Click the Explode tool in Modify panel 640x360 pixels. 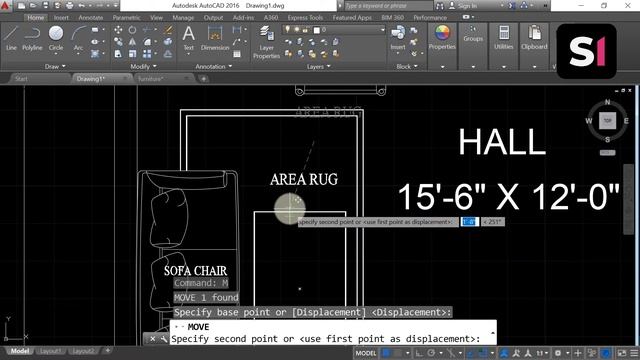coord(168,42)
